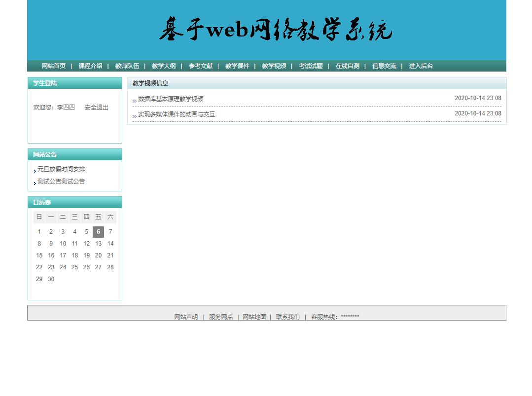
Task: Open the 教学大纲 page
Action: click(164, 66)
